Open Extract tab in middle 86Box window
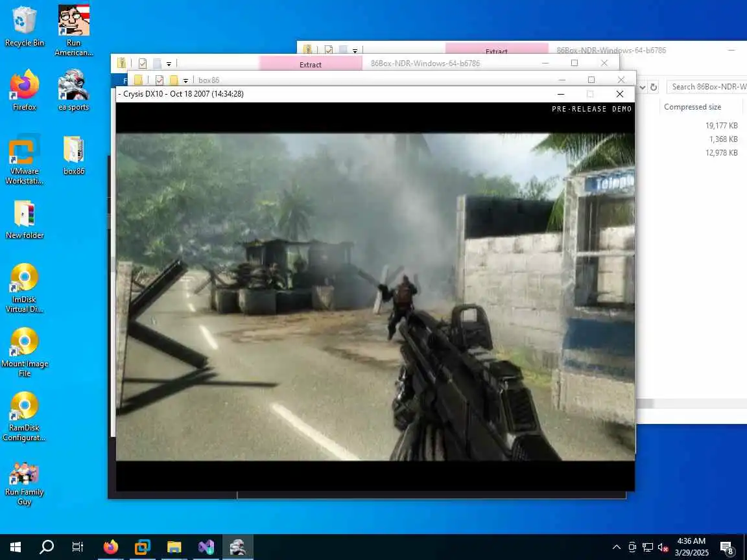The width and height of the screenshot is (747, 560). 311,64
